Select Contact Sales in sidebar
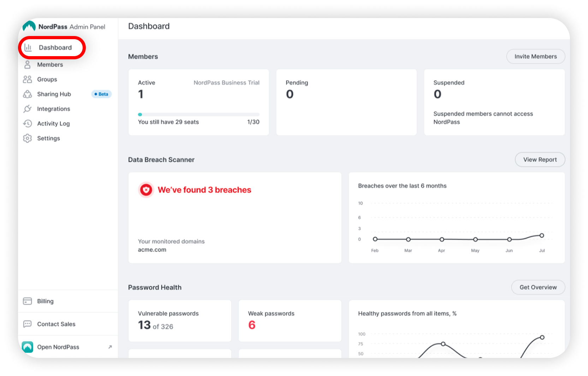This screenshot has height=376, width=588. coord(56,324)
